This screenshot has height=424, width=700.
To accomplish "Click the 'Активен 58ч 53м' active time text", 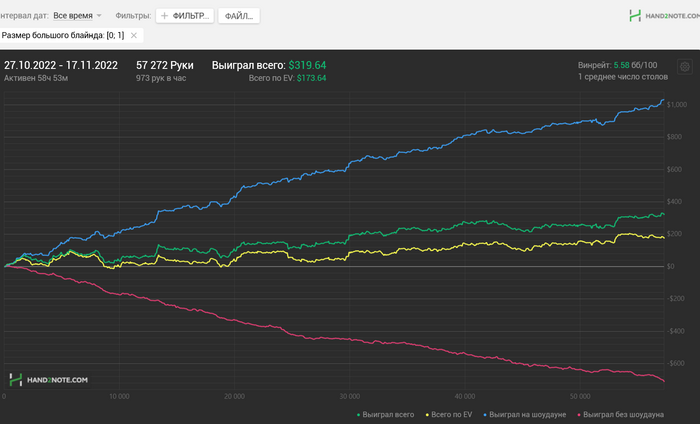I will click(x=36, y=78).
